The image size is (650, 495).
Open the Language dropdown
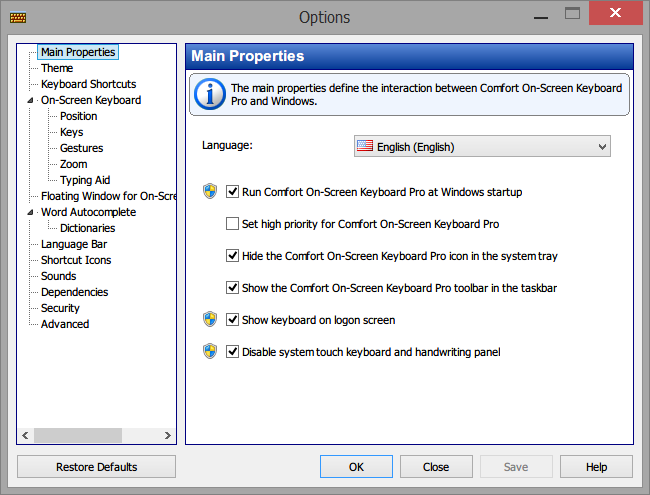482,146
